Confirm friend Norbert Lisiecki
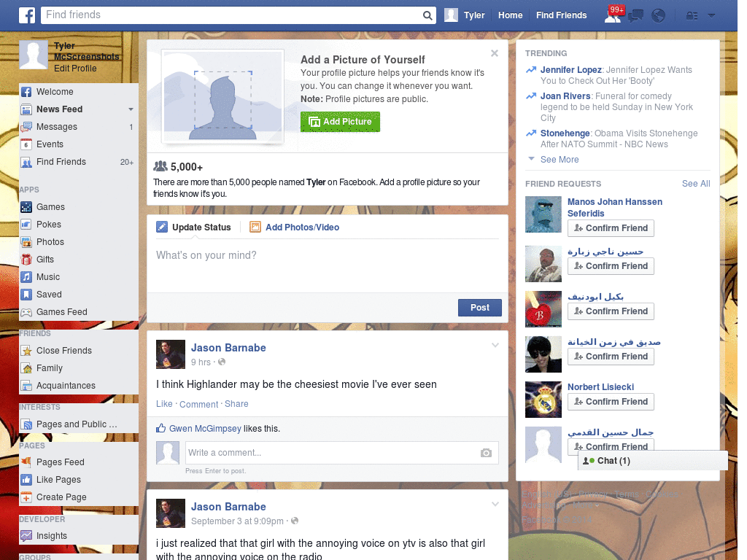This screenshot has width=747, height=560. tap(611, 402)
